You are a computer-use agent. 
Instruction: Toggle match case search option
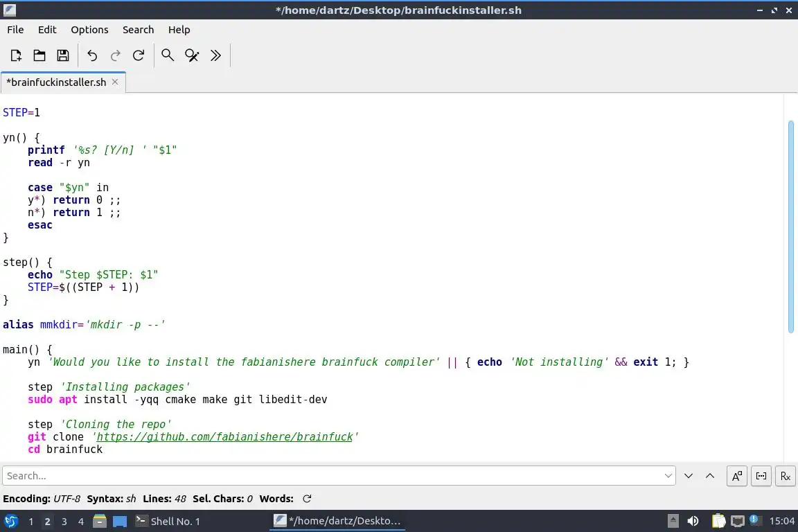(x=736, y=476)
